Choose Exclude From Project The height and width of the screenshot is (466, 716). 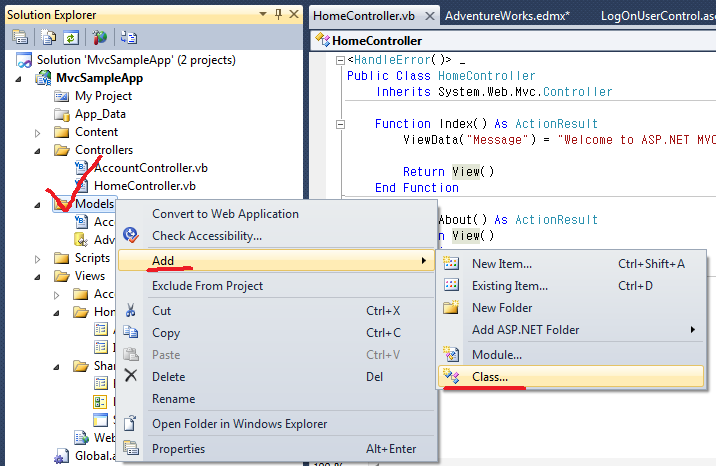tap(276, 286)
